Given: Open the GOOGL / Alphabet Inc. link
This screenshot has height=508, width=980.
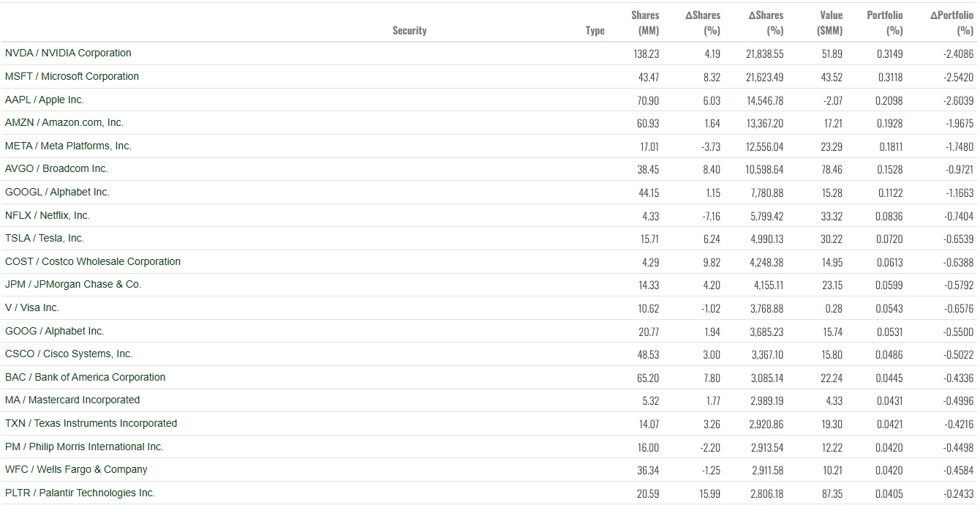Looking at the screenshot, I should coord(57,193).
